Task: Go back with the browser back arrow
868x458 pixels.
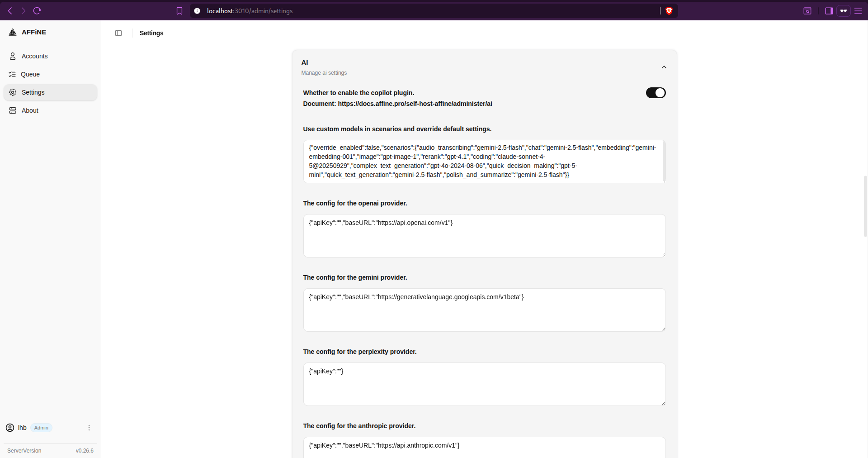Action: [x=10, y=11]
